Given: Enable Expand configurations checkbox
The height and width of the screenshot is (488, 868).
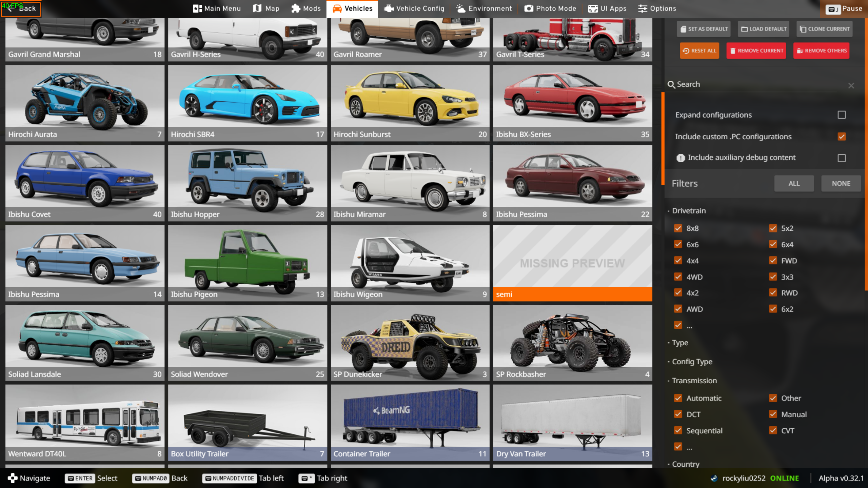Looking at the screenshot, I should 841,115.
